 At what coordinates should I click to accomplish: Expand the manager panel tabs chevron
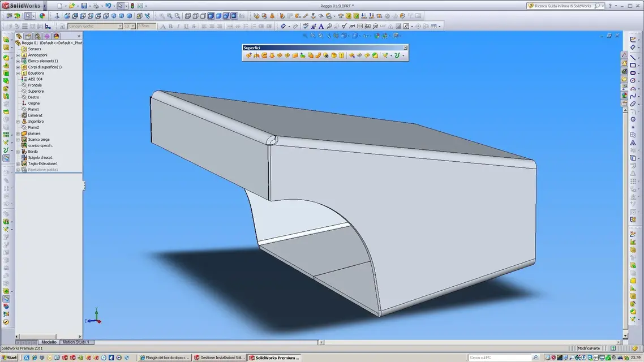pyautogui.click(x=79, y=36)
